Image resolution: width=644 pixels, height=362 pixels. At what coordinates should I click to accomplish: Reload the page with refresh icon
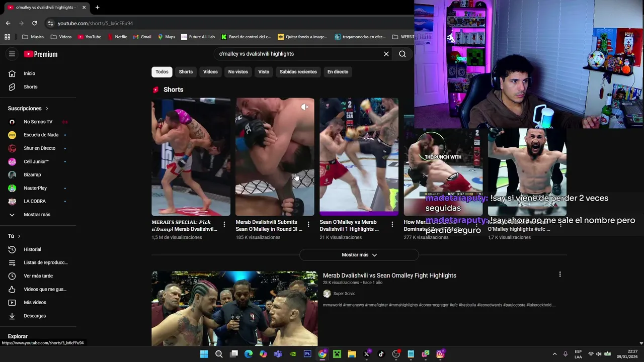point(34,23)
